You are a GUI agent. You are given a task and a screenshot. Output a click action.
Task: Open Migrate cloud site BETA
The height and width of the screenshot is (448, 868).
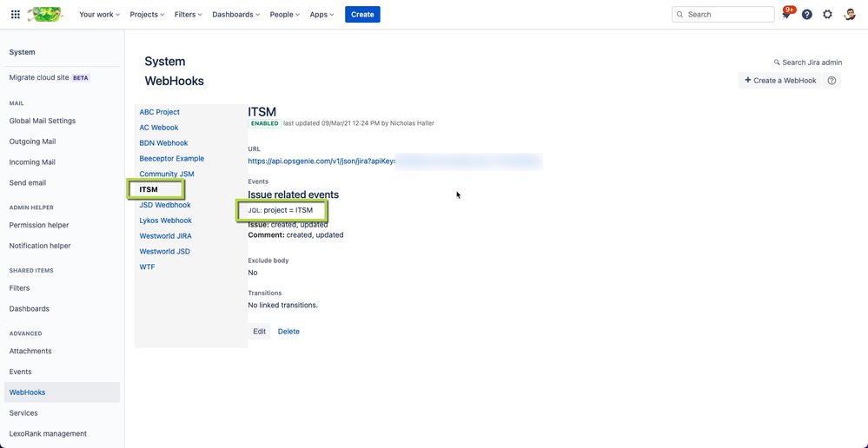click(x=50, y=78)
